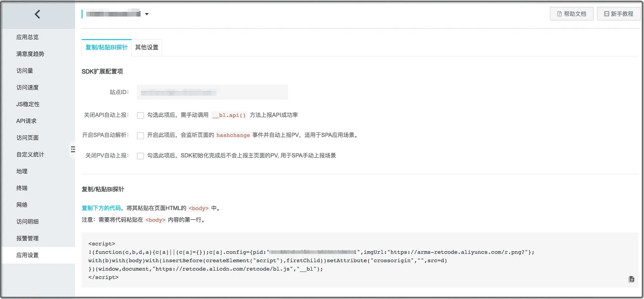Click the 复制下方的代码 link
Viewport: 644px width, 299px height.
tap(101, 208)
